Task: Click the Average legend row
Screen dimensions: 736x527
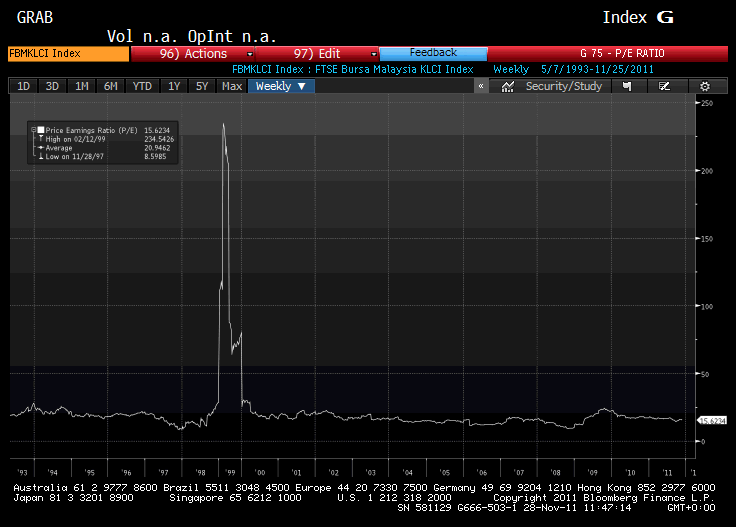Action: point(59,148)
